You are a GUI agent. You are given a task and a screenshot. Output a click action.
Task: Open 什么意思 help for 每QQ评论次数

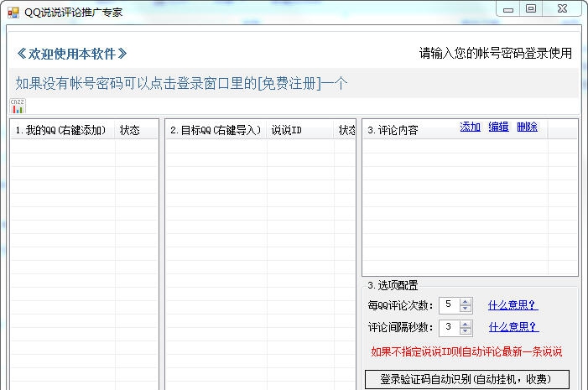[513, 305]
